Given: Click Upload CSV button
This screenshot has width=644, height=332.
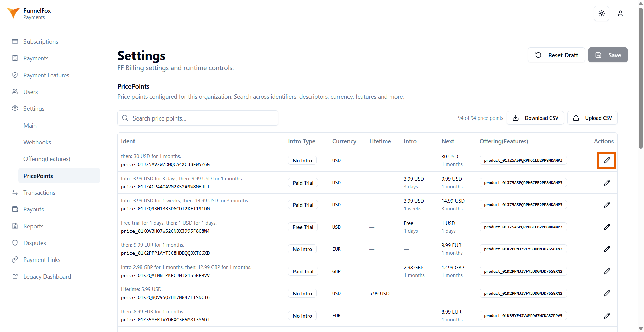Looking at the screenshot, I should tap(592, 118).
